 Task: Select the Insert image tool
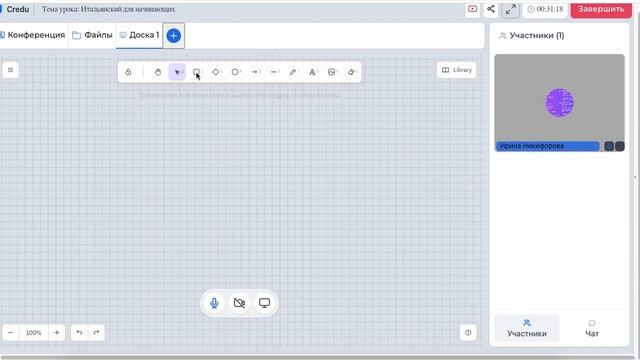tap(331, 72)
